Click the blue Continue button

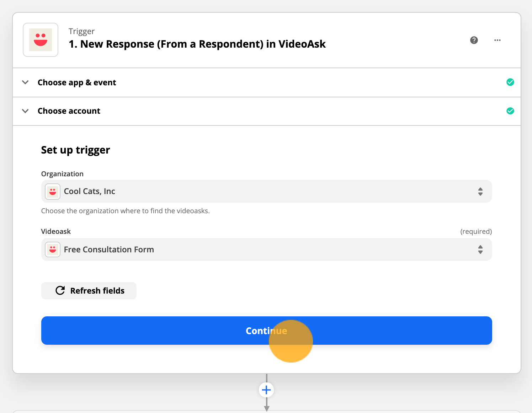click(267, 331)
